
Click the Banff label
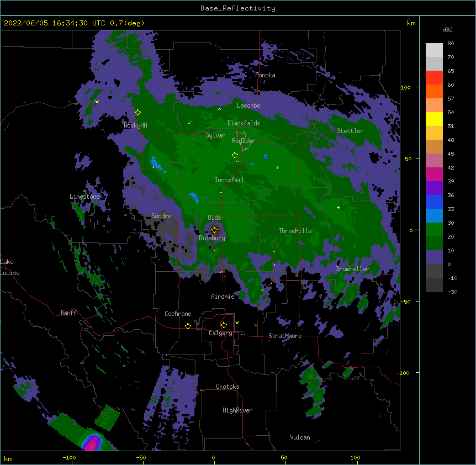(x=68, y=313)
